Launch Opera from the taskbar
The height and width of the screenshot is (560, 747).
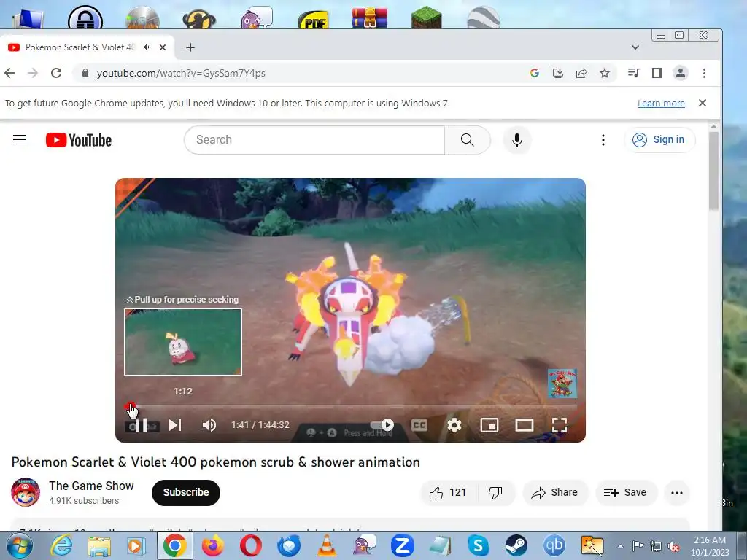(251, 545)
